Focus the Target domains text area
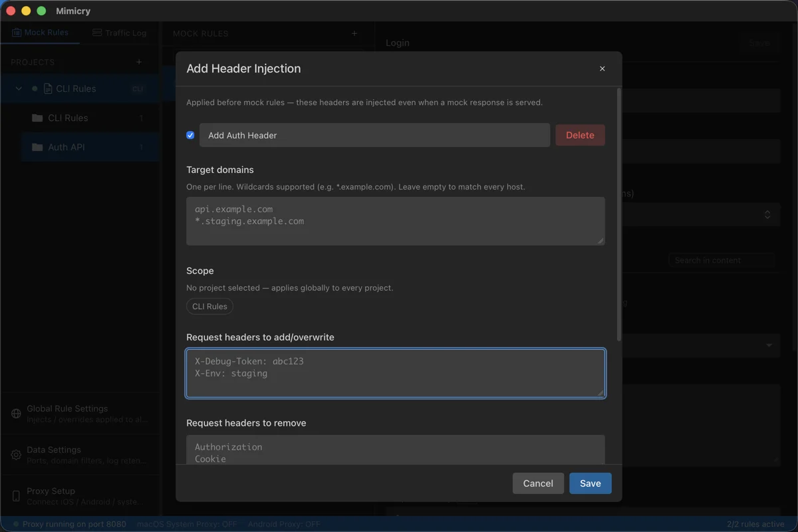 (x=396, y=221)
